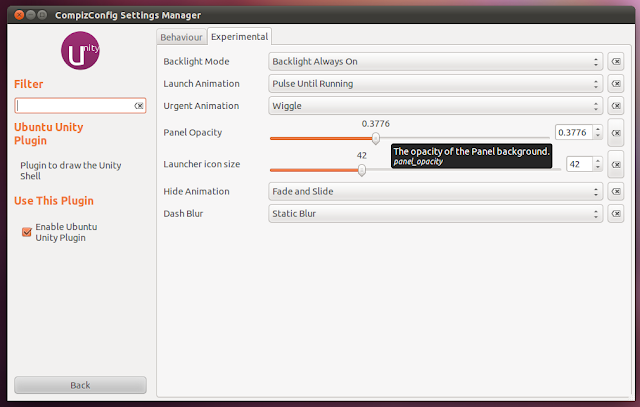The height and width of the screenshot is (407, 640).
Task: Reset Backlight Mode to default
Action: click(616, 62)
